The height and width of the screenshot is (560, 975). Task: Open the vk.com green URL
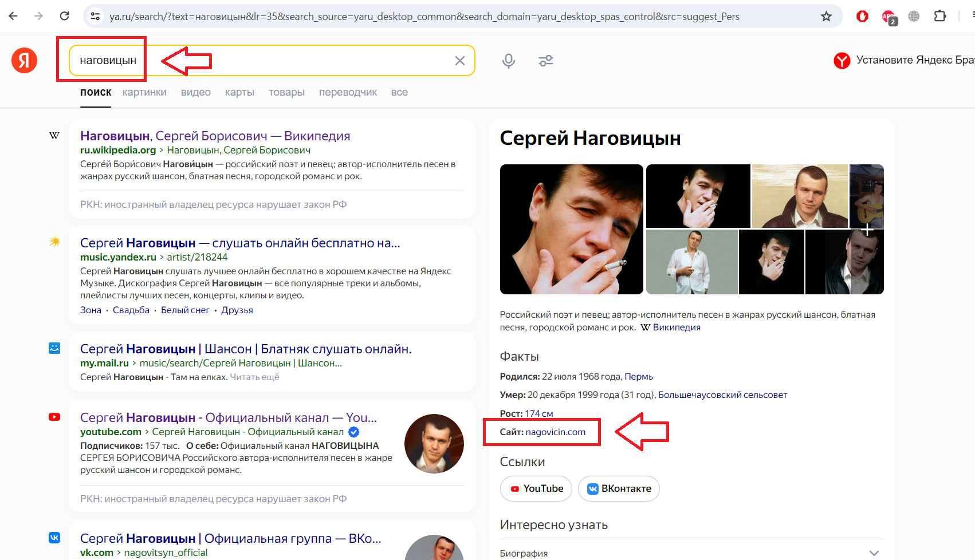(x=97, y=553)
